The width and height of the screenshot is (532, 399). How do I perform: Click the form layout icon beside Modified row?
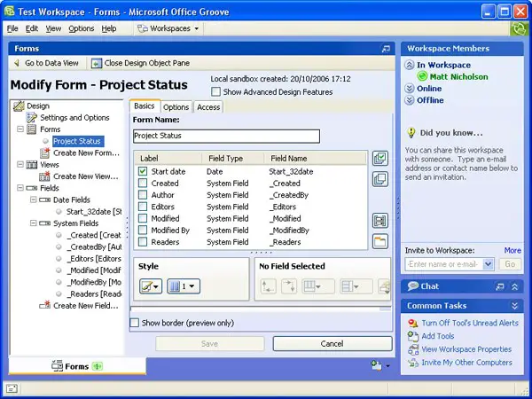(380, 221)
